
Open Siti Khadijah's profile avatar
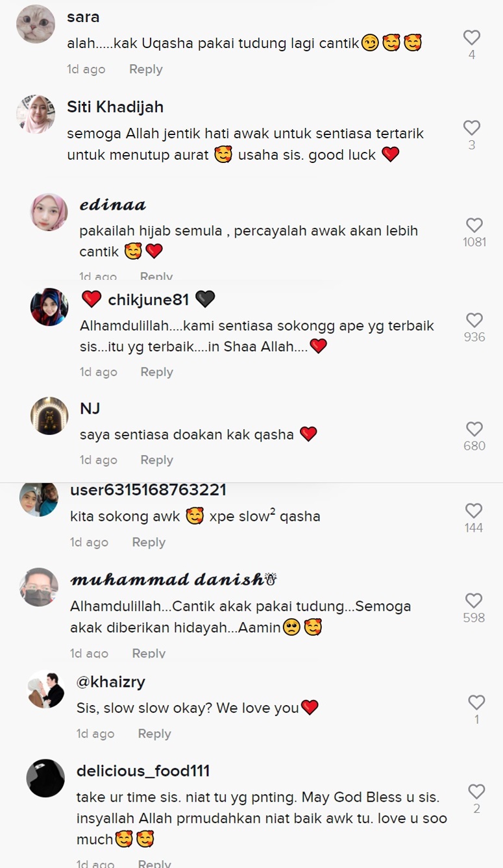[x=36, y=114]
